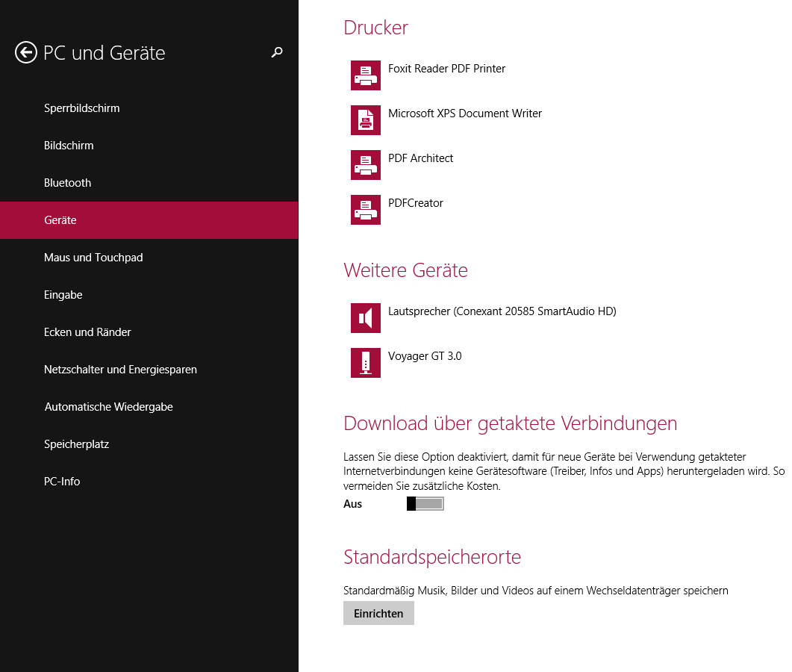Open Eingabe settings
Viewport: 792px width, 672px height.
[x=63, y=295]
